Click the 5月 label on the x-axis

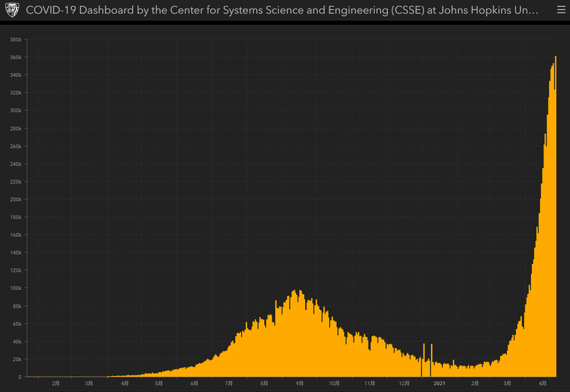[x=159, y=383]
